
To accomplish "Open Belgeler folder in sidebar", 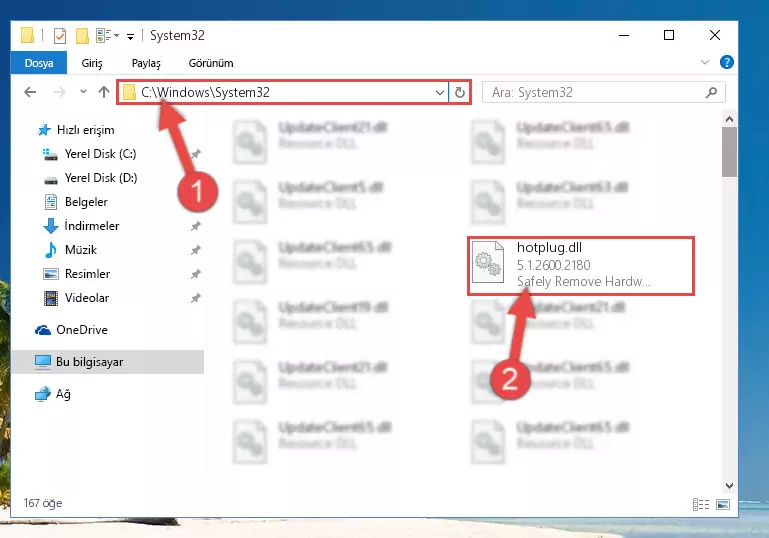I will click(x=86, y=202).
